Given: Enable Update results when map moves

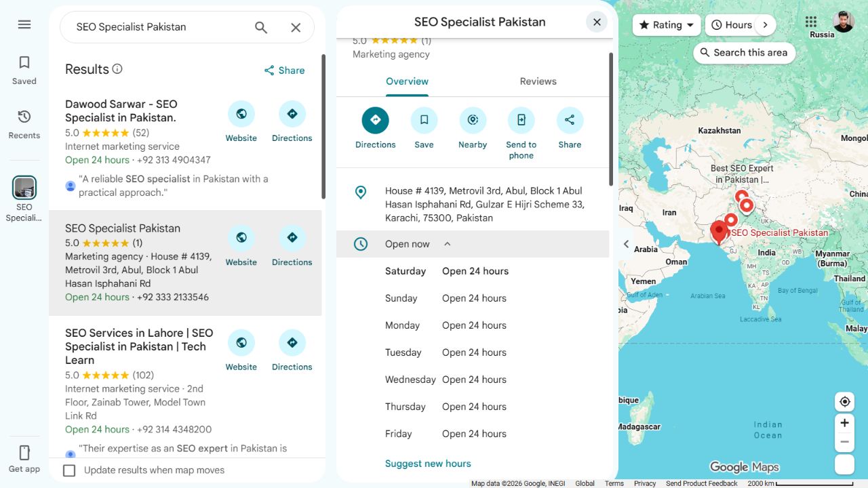Looking at the screenshot, I should tap(69, 470).
